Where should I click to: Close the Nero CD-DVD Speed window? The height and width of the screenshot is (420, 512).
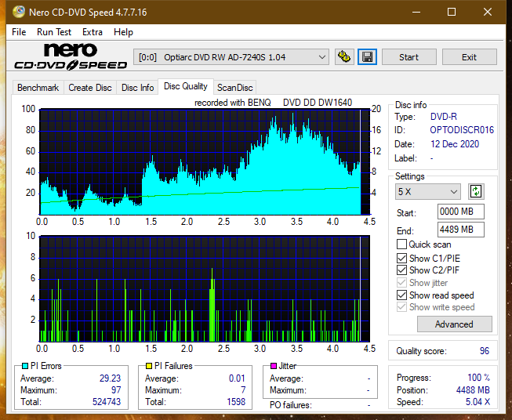pyautogui.click(x=488, y=13)
